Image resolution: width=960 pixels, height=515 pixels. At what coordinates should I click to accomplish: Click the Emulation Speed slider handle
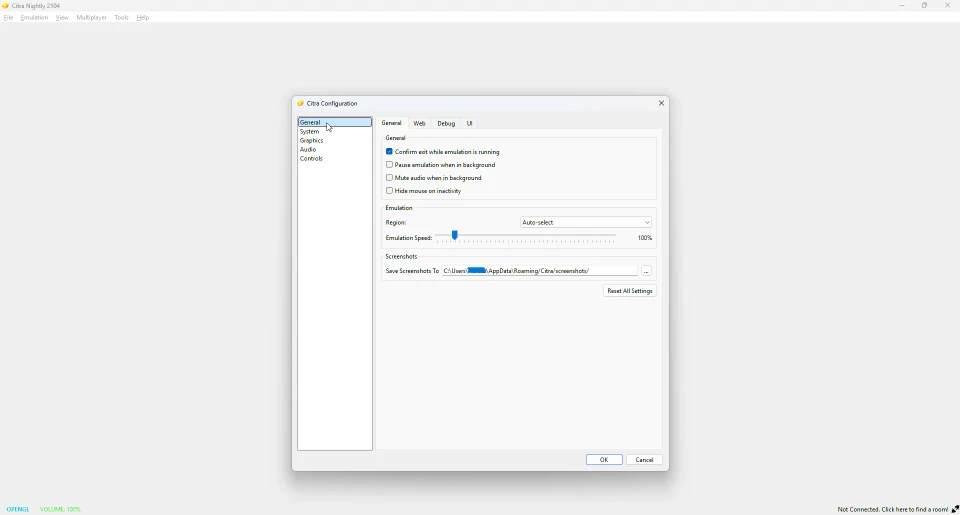click(454, 235)
